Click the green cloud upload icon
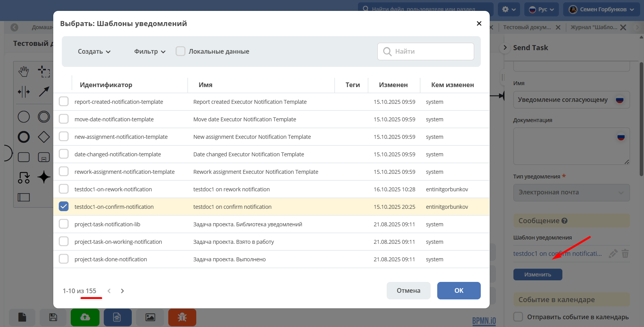This screenshot has height=327, width=644. click(85, 317)
